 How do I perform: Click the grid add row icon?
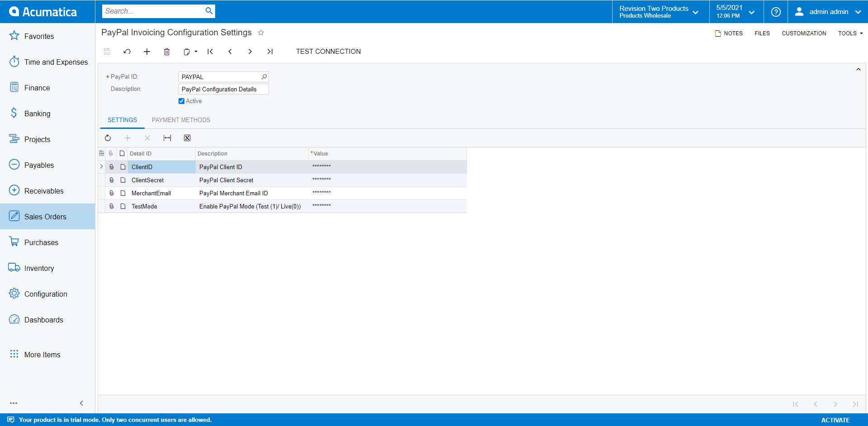(127, 138)
